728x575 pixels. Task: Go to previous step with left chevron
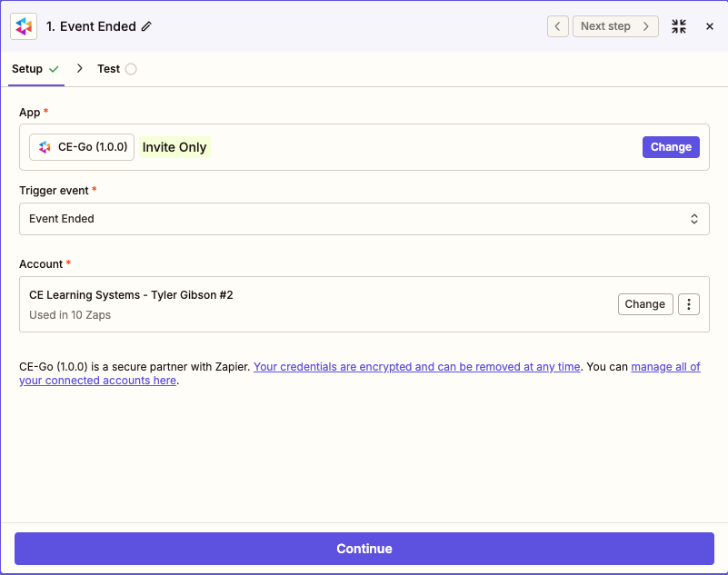pos(558,26)
